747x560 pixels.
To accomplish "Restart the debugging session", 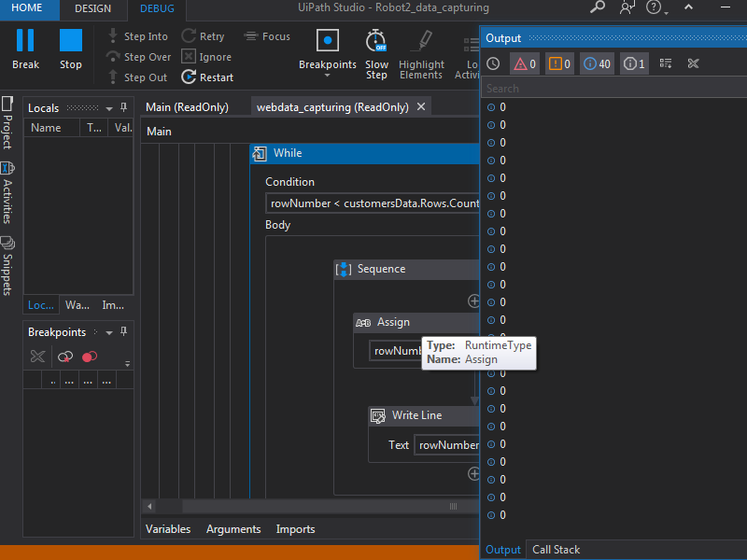I will [x=207, y=77].
